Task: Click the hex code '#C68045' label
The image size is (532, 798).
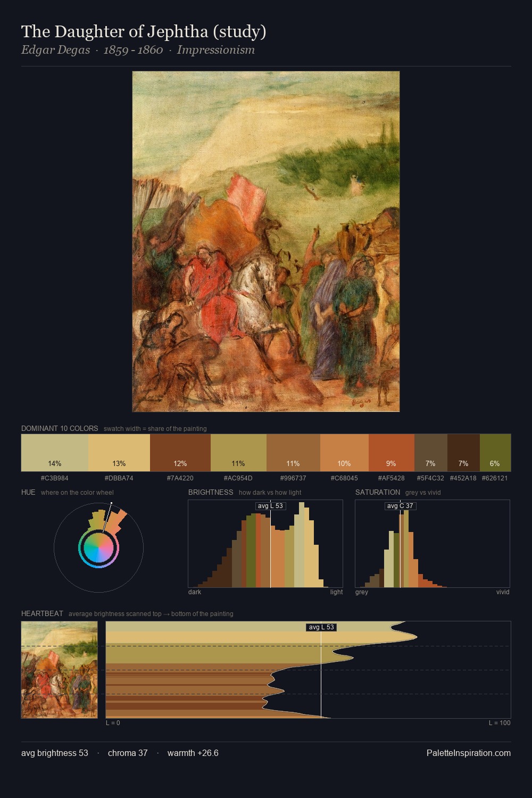Action: tap(344, 478)
